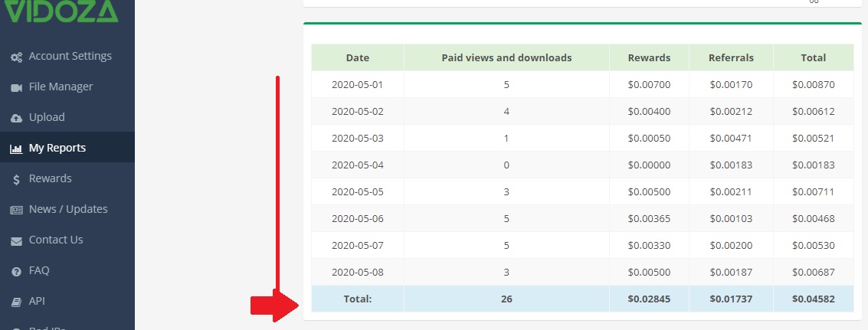Click the FAQ question mark icon
Image resolution: width=868 pixels, height=330 pixels.
16,271
